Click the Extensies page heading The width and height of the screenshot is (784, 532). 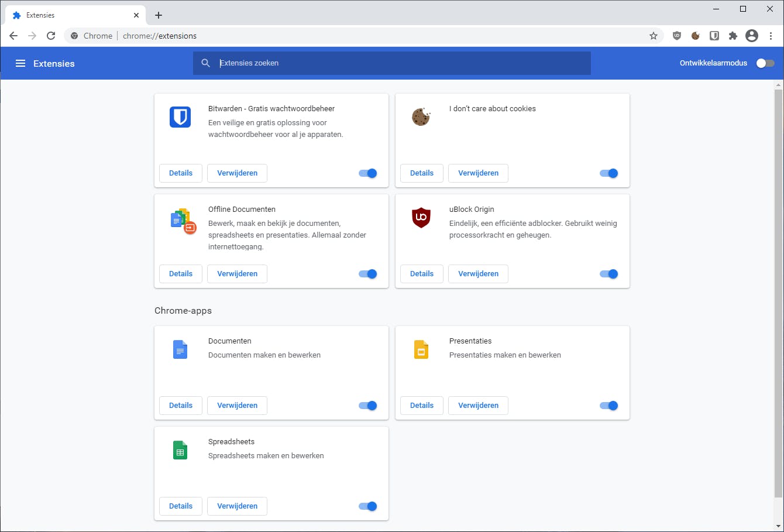coord(54,64)
